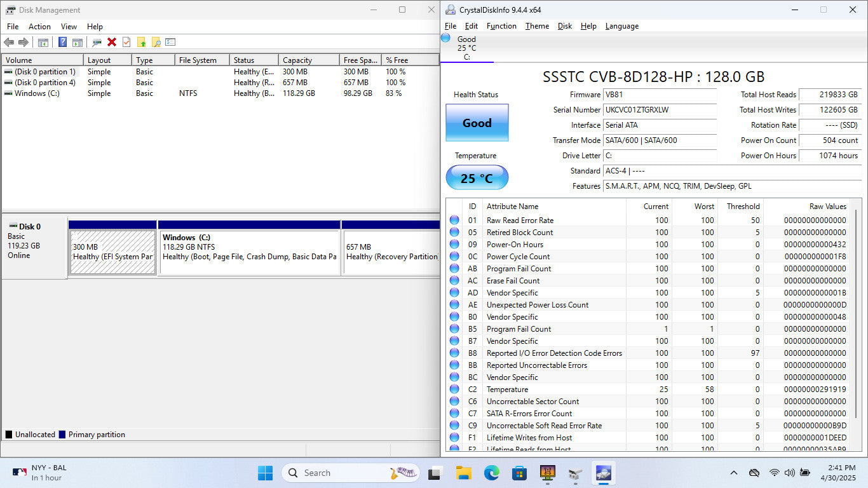Click the 25 °C temperature button
Image resolution: width=868 pixels, height=488 pixels.
[477, 178]
